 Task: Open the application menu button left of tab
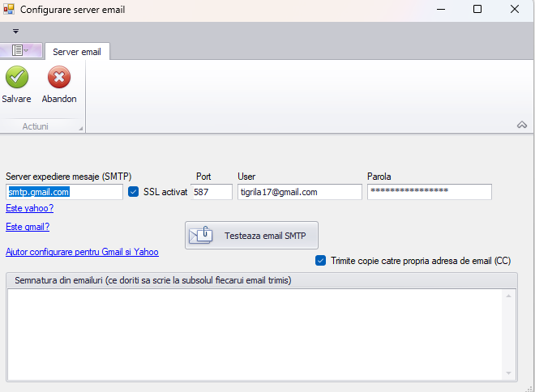[21, 51]
